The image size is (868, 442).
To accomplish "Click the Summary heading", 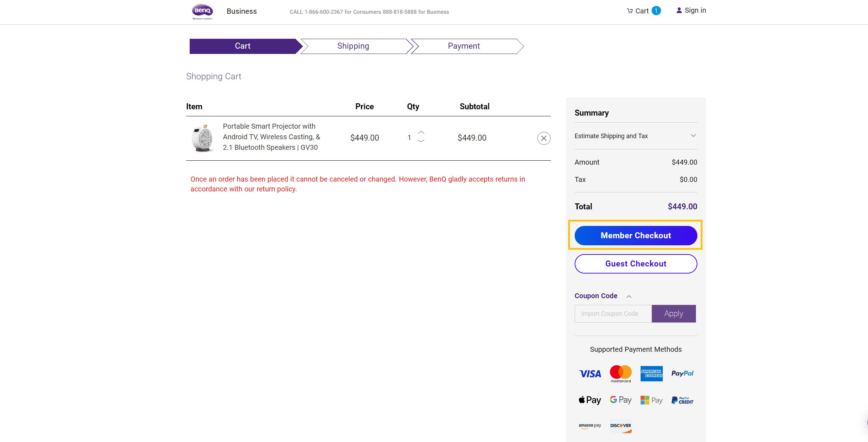I will coord(592,113).
